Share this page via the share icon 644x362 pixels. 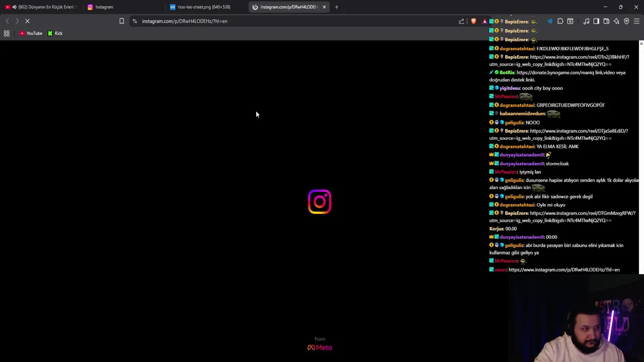coord(461,21)
